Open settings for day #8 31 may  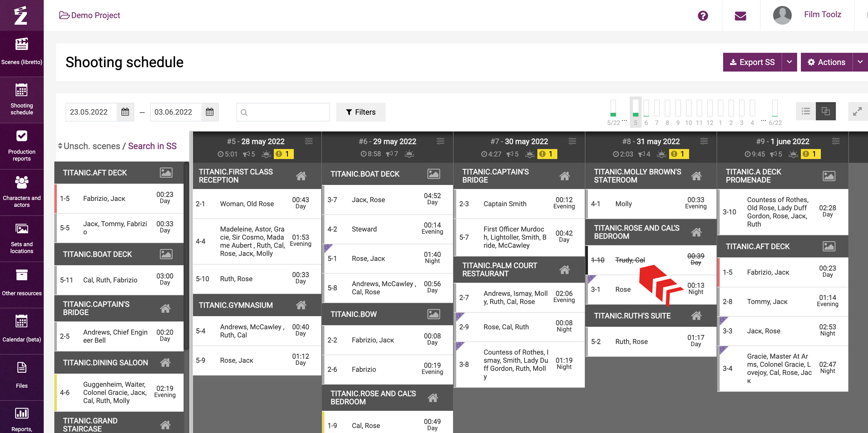click(x=704, y=141)
